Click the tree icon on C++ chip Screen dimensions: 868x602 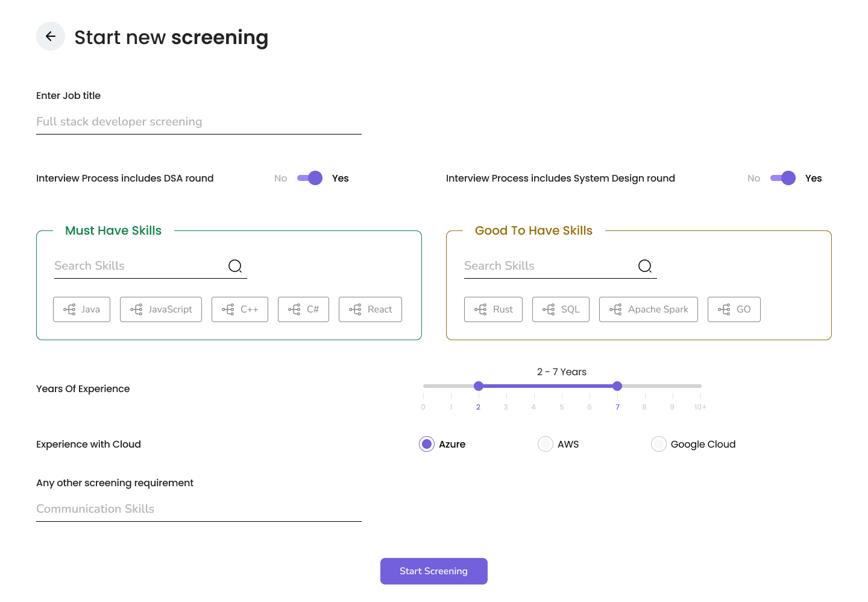tap(228, 309)
